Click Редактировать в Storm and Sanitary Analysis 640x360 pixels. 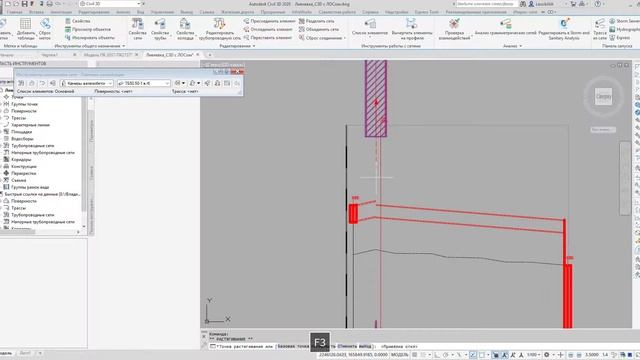coord(564,29)
